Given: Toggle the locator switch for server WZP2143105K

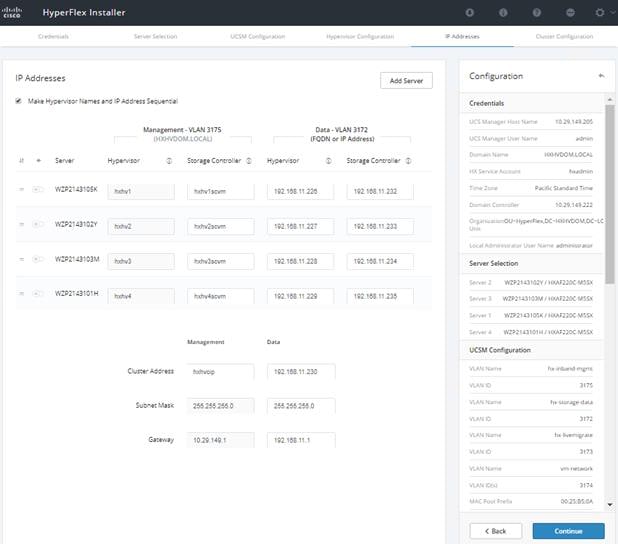Looking at the screenshot, I should (38, 190).
